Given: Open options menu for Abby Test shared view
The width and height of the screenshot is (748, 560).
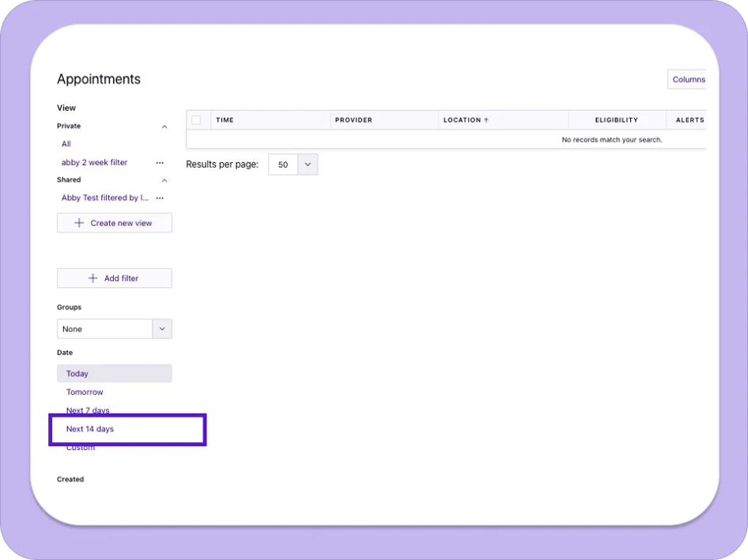Looking at the screenshot, I should tap(160, 199).
